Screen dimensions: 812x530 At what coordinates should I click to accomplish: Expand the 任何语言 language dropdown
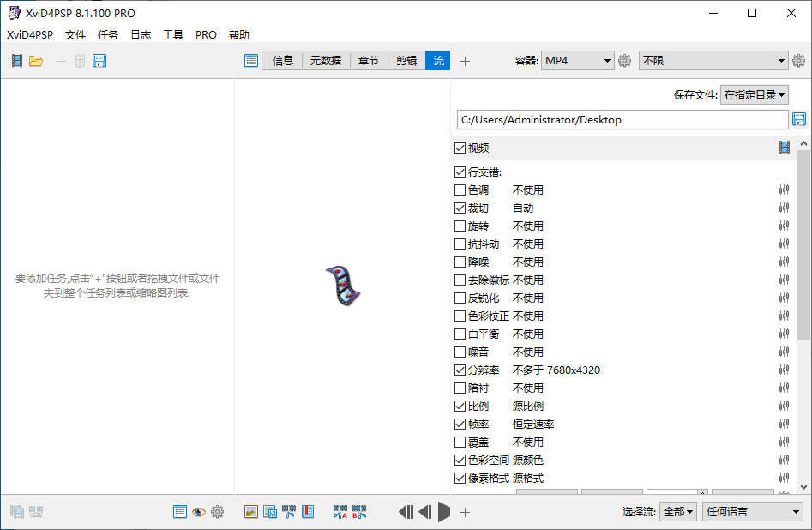[x=753, y=512]
